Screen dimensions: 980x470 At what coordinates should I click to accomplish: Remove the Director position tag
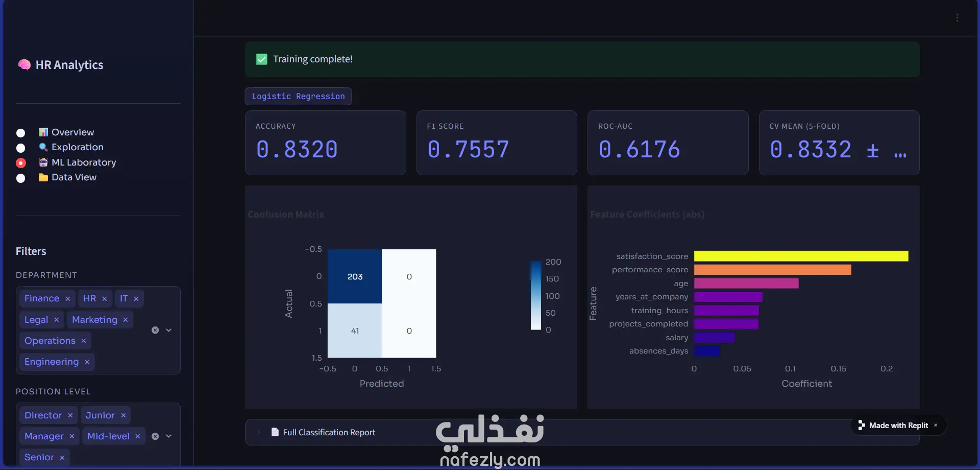click(x=70, y=415)
